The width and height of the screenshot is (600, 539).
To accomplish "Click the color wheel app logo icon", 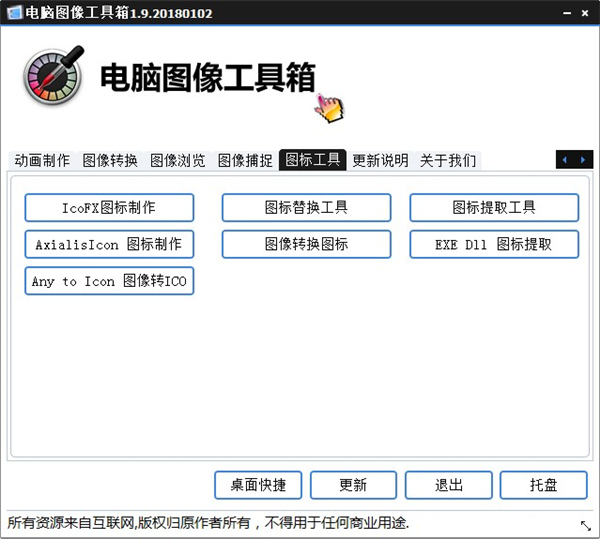I will pos(53,78).
